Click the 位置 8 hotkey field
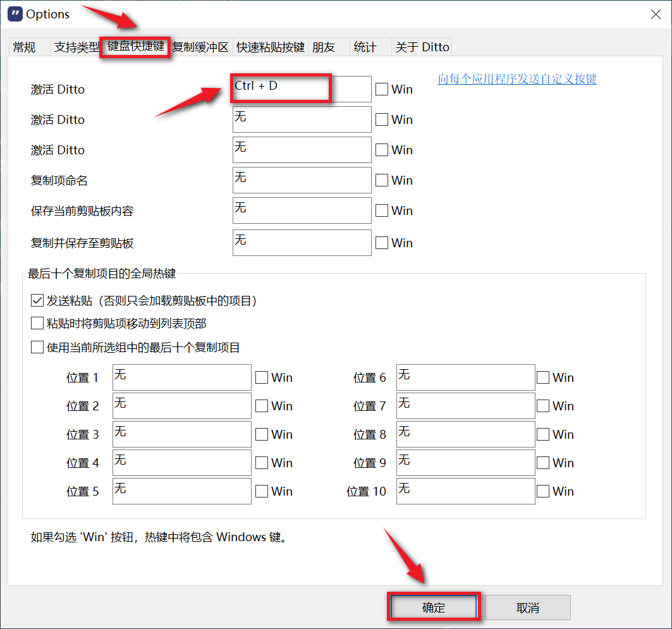672x629 pixels. pos(465,434)
